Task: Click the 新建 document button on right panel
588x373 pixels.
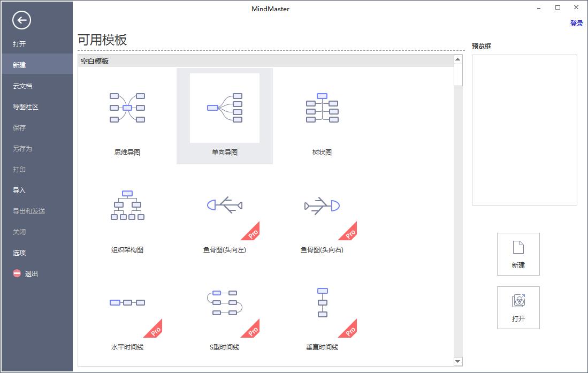Action: tap(518, 254)
